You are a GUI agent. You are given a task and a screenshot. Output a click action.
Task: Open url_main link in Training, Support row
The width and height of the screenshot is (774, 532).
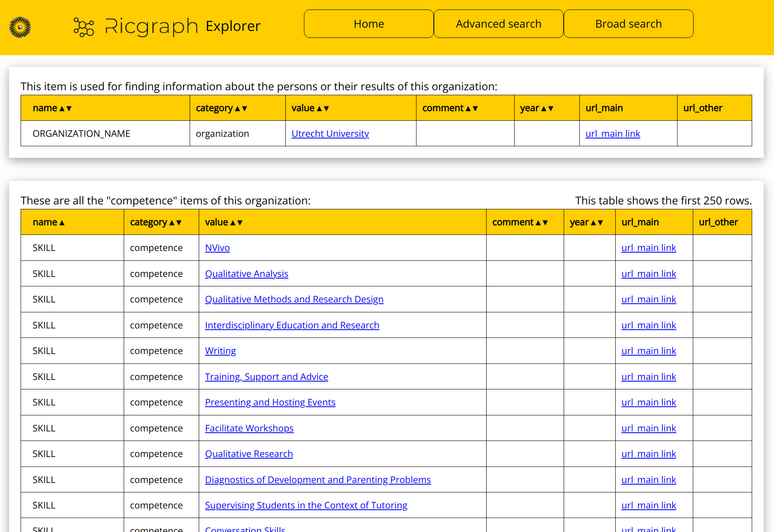[649, 377]
